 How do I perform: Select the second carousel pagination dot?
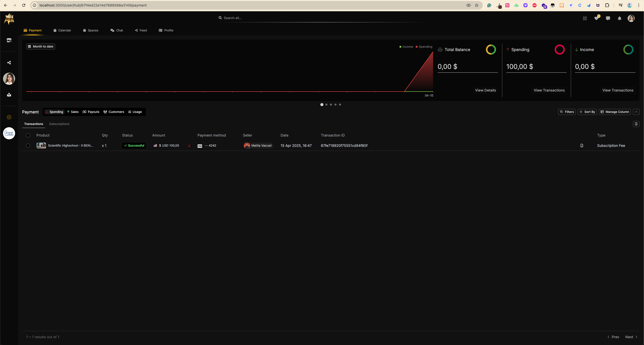pyautogui.click(x=326, y=105)
